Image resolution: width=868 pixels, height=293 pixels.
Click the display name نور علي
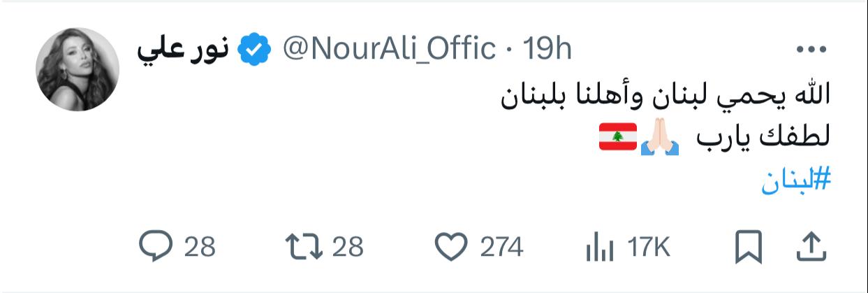click(184, 50)
